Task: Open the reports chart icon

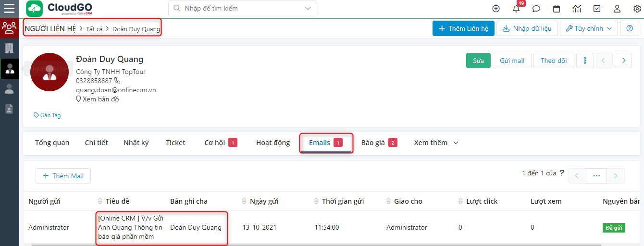Action: click(x=577, y=9)
